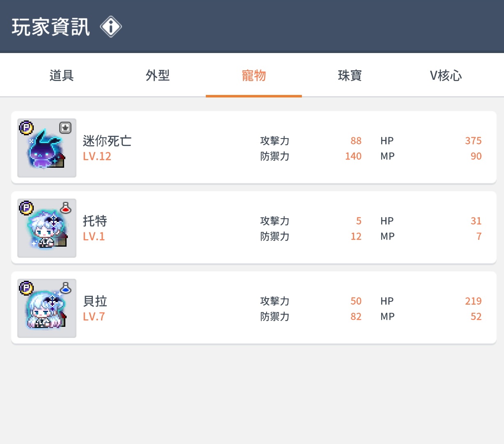
Task: Go to the 珠寶 tab
Action: [350, 76]
